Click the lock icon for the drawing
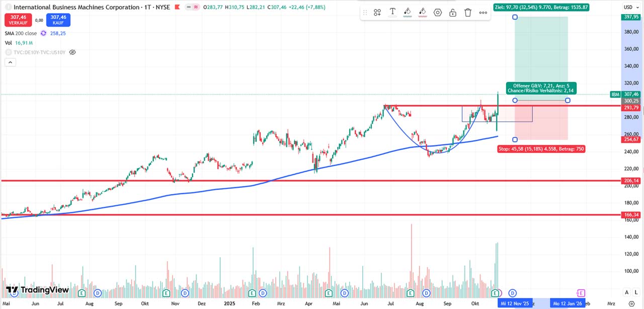This screenshot has height=309, width=644. tap(453, 13)
